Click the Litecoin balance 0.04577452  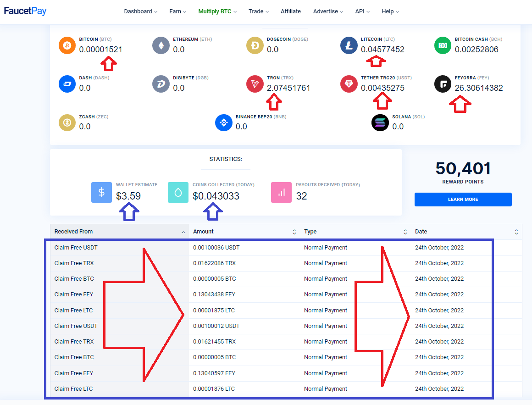click(382, 50)
